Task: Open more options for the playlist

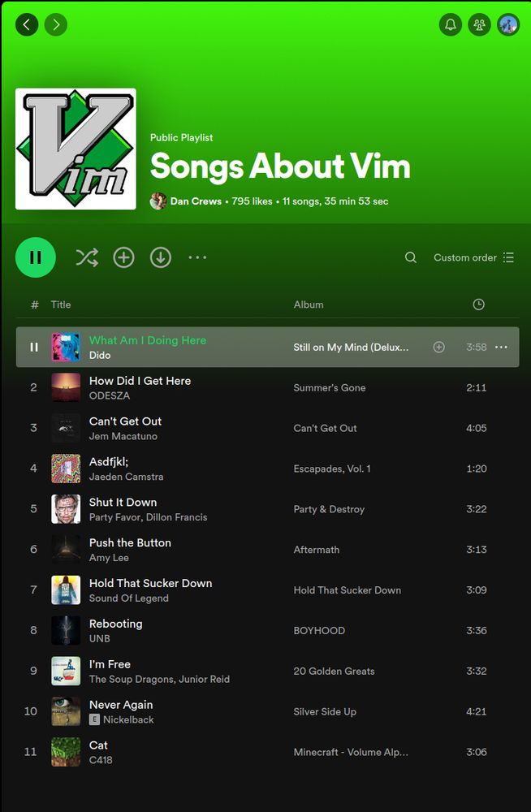Action: 197,257
